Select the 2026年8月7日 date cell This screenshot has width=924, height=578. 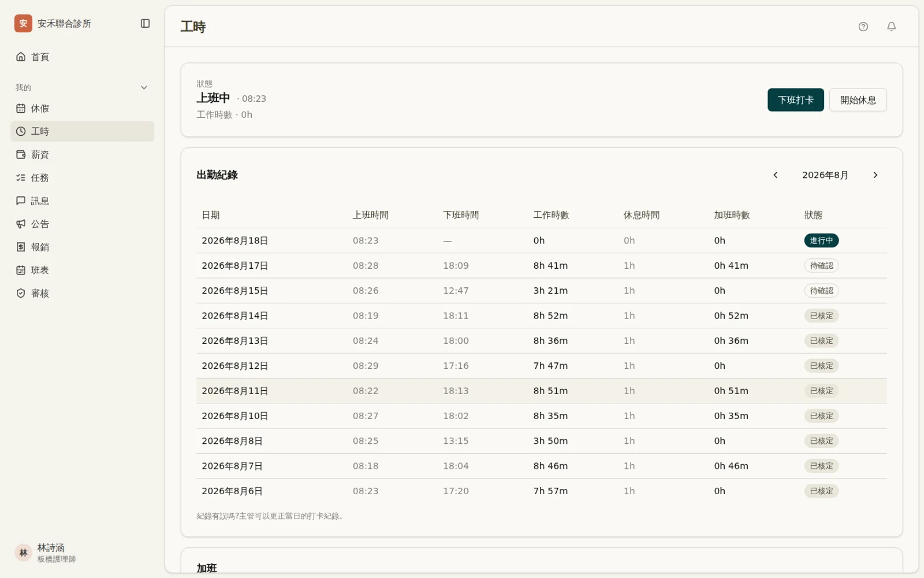[x=232, y=466]
